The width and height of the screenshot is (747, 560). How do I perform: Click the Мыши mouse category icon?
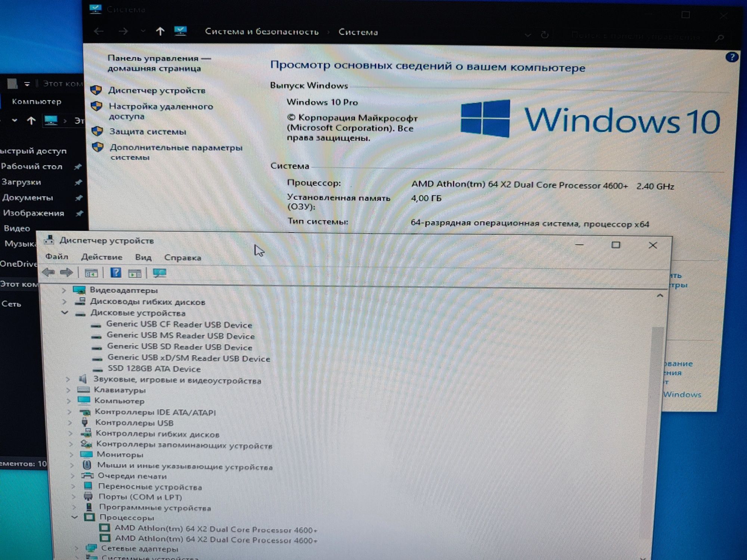[87, 465]
